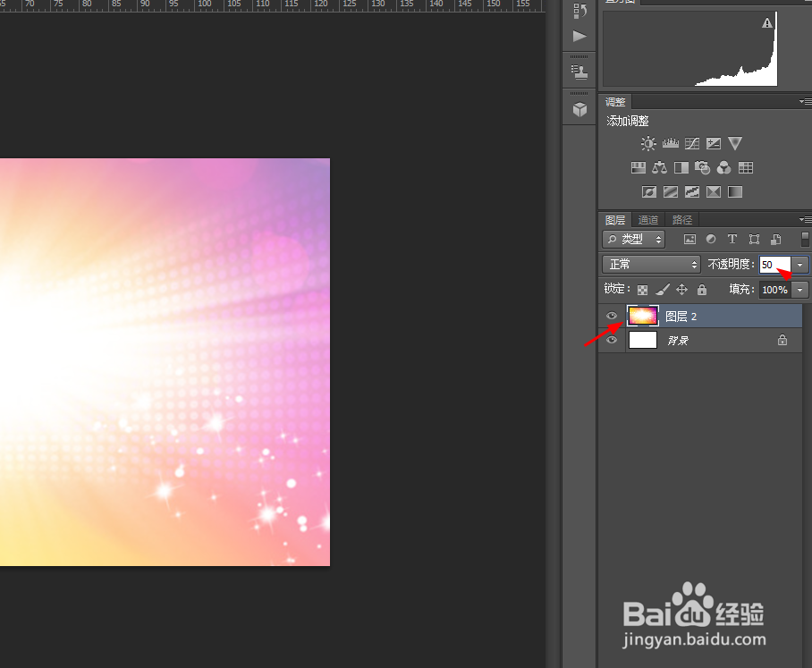The width and height of the screenshot is (812, 668).
Task: Add a Posterize adjustment
Action: click(x=670, y=192)
